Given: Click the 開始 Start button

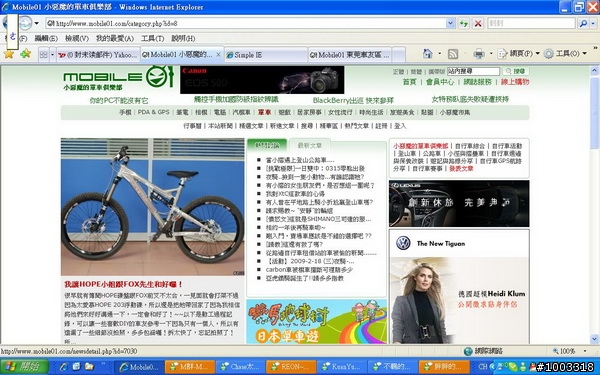Looking at the screenshot, I should click(24, 367).
